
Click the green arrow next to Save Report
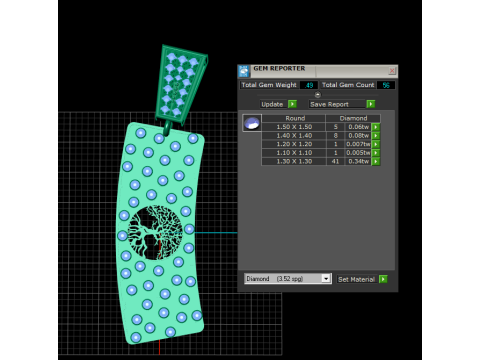pos(370,104)
